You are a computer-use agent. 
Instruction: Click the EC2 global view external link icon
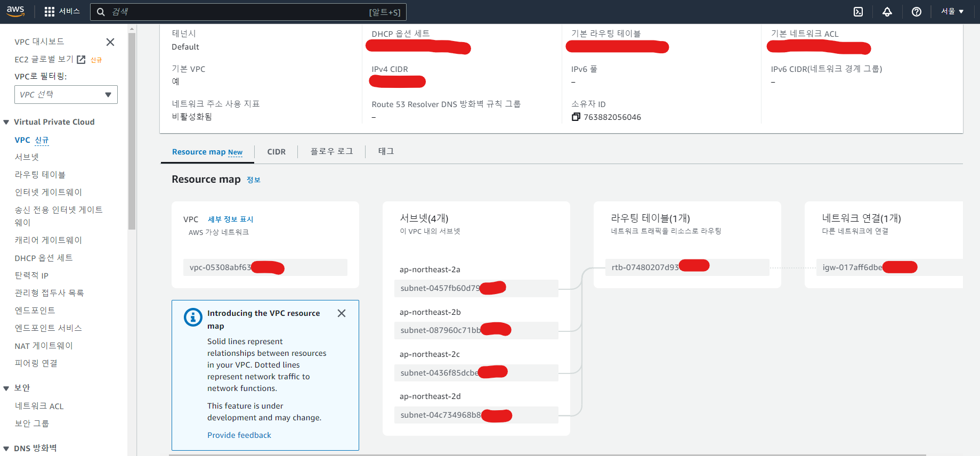[x=81, y=60]
